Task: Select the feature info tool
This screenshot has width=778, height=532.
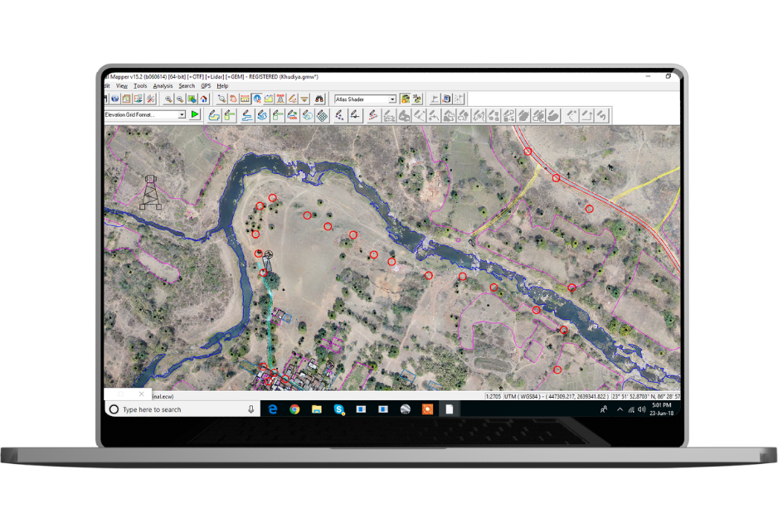Action: (257, 99)
